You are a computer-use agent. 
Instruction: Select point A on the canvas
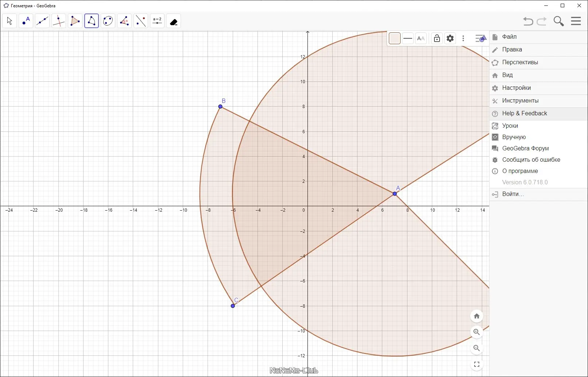[x=395, y=194]
